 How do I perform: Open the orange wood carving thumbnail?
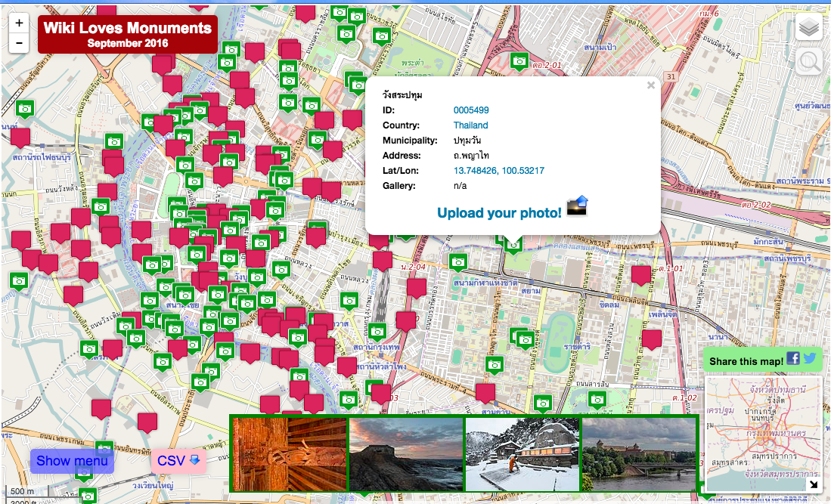click(290, 454)
